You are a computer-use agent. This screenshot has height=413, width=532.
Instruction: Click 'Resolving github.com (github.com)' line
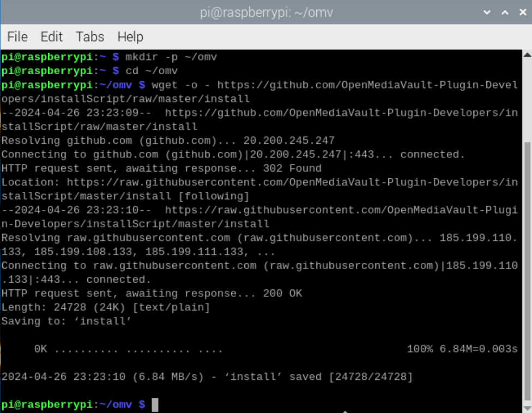pyautogui.click(x=168, y=141)
